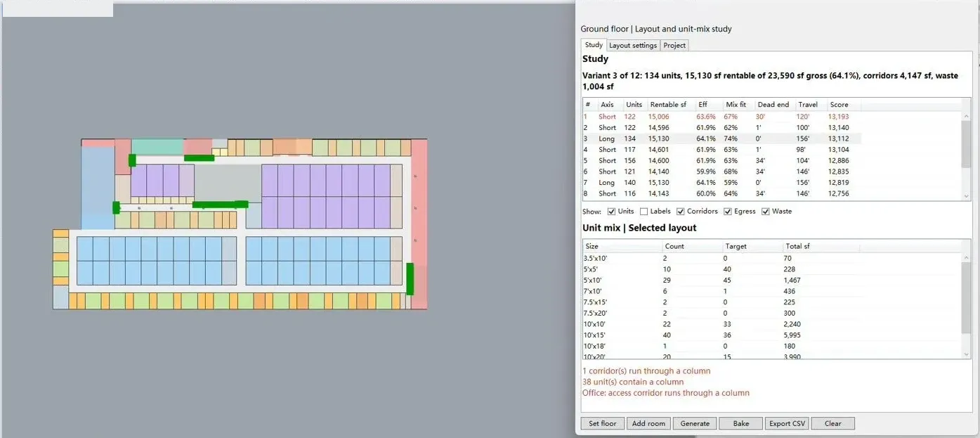This screenshot has width=980, height=438.
Task: Export the layout with Export CSV
Action: click(787, 423)
